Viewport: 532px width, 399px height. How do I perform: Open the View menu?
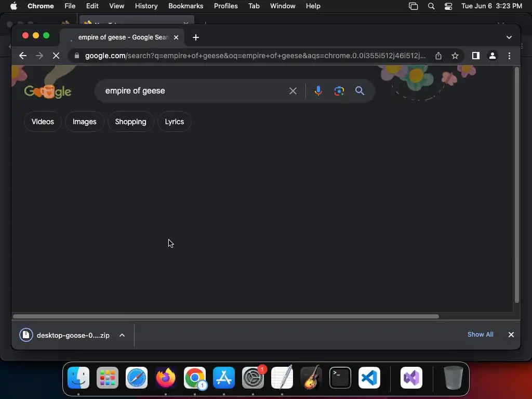116,6
